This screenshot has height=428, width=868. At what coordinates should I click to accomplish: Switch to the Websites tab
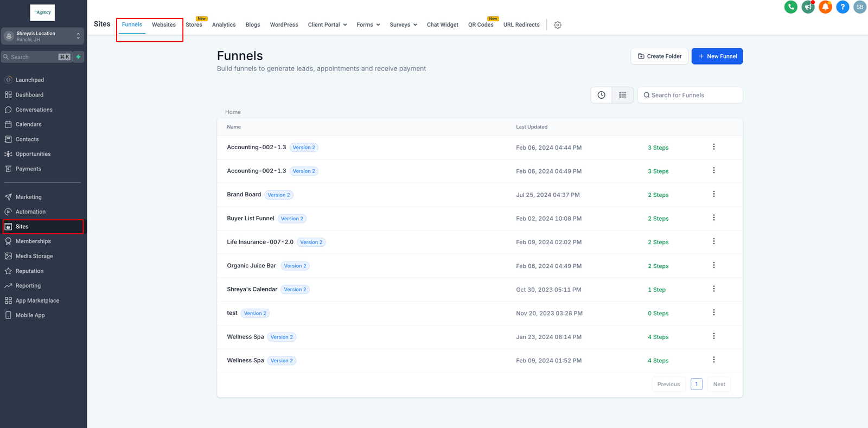(163, 25)
